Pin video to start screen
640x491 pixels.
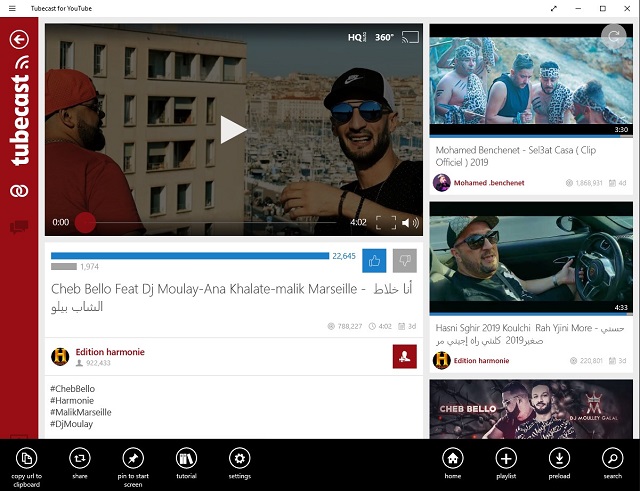click(133, 467)
